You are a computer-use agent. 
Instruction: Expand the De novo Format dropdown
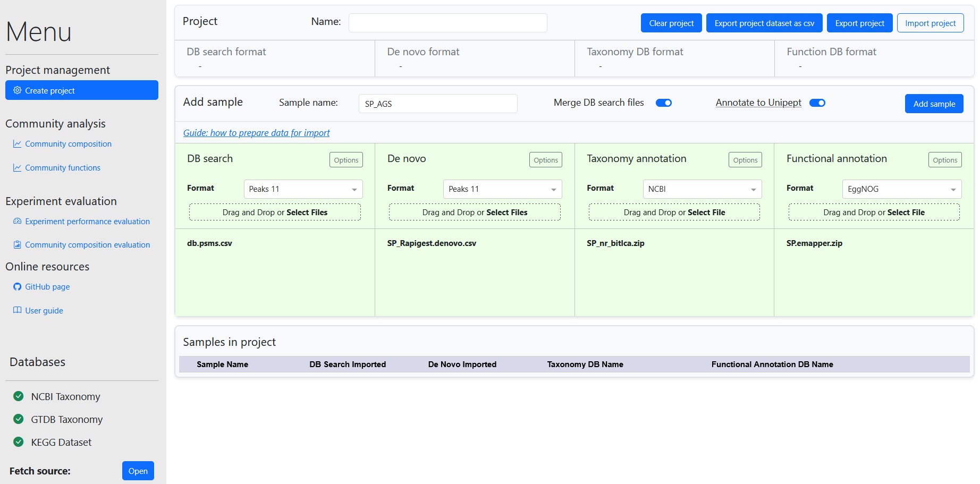(x=502, y=189)
